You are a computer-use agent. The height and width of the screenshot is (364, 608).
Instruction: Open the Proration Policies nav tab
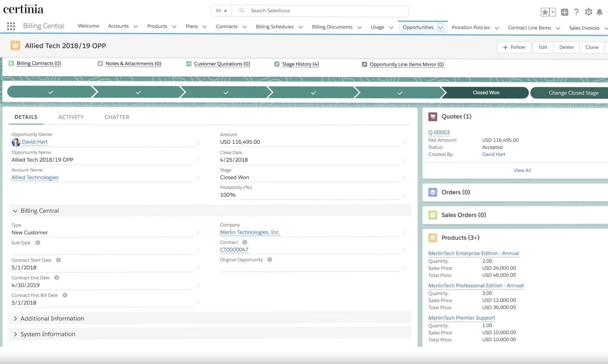point(471,27)
